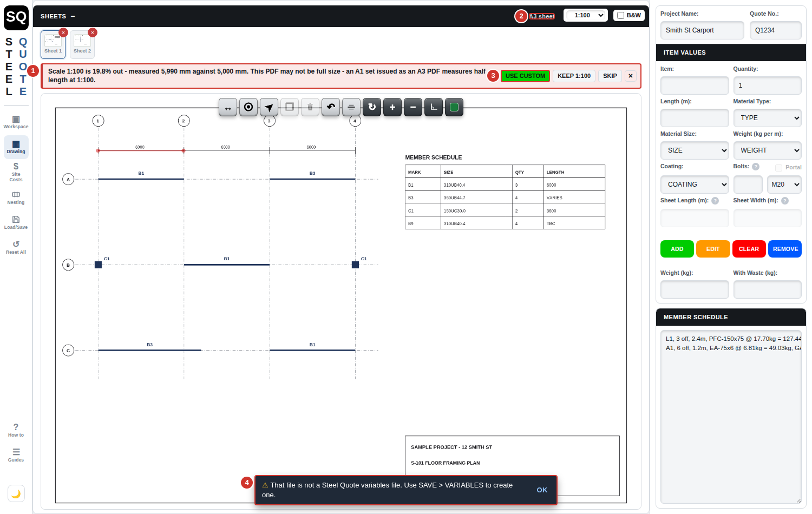Enable the B&W checkbox
This screenshot has height=514, width=812.
[621, 16]
